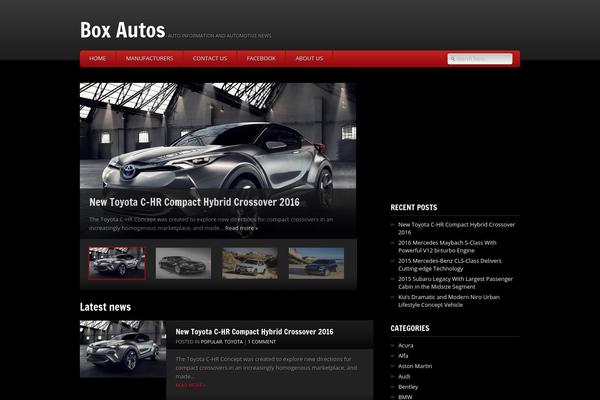
Task: Open the 1 Comment link
Action: pyautogui.click(x=262, y=342)
